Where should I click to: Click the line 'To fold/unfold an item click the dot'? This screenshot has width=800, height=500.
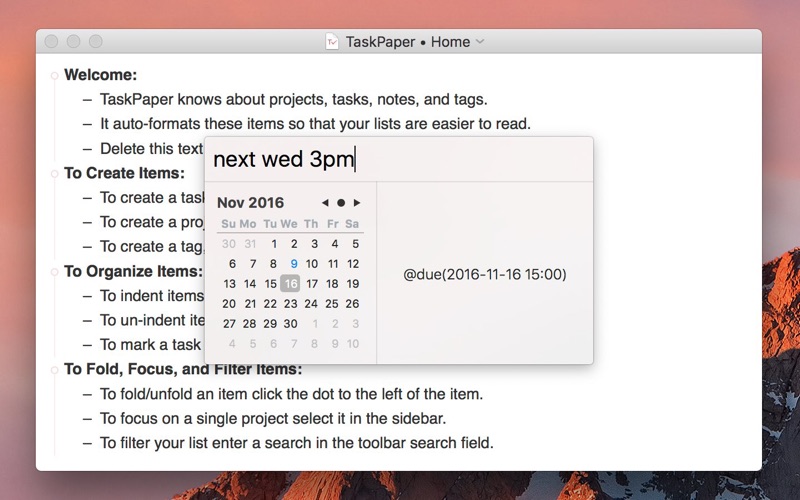coord(291,394)
